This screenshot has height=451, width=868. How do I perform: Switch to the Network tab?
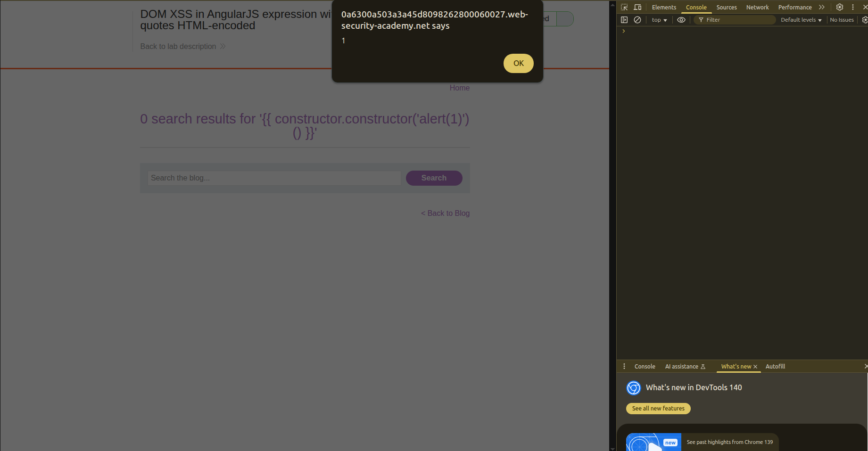click(x=757, y=7)
